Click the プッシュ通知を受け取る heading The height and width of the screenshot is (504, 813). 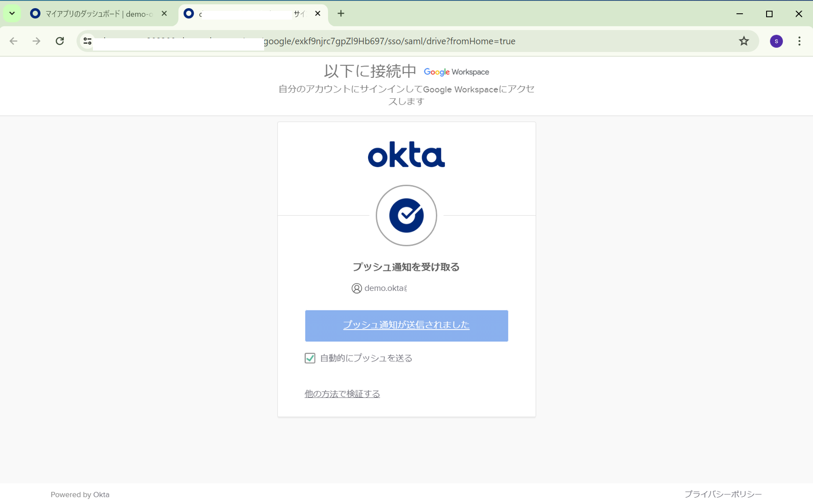406,267
